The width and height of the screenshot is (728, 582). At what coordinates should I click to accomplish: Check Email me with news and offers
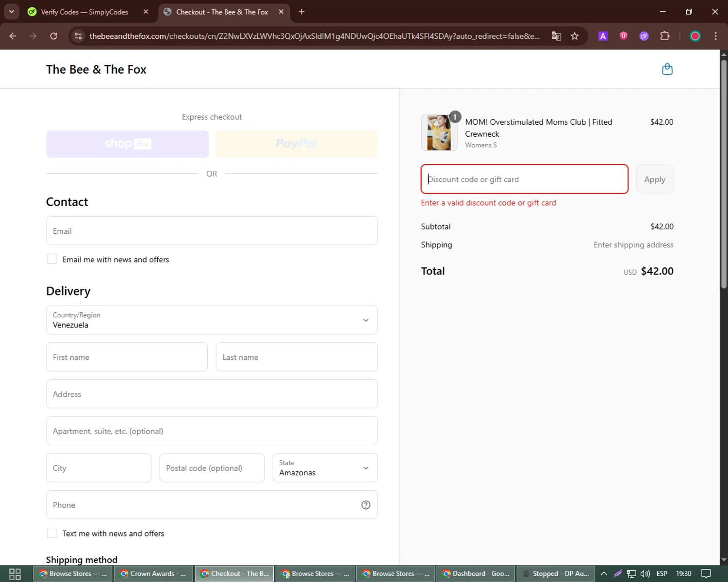click(x=52, y=259)
